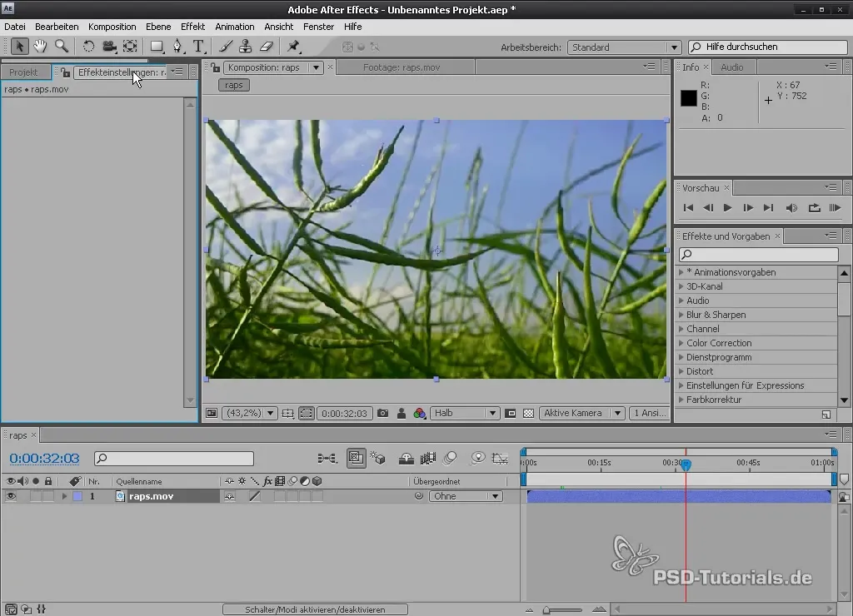Open the magnification 43,2% dropdown
The height and width of the screenshot is (616, 853).
pos(250,413)
